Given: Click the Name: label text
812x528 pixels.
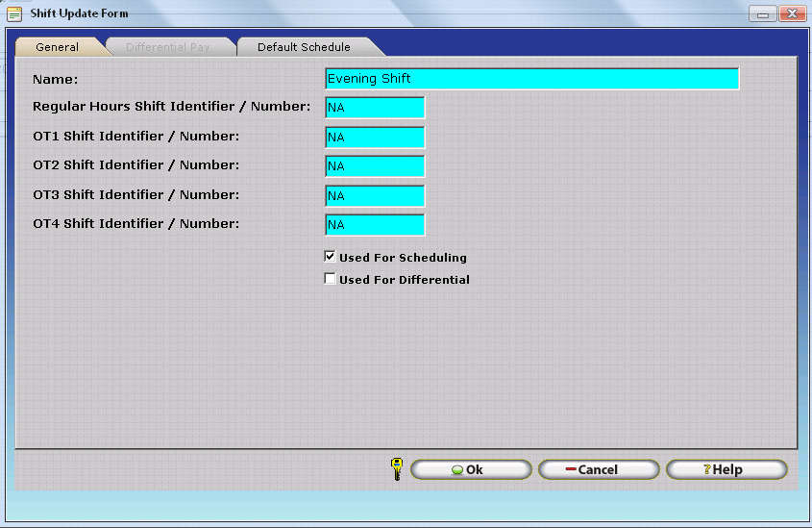Looking at the screenshot, I should pos(56,79).
